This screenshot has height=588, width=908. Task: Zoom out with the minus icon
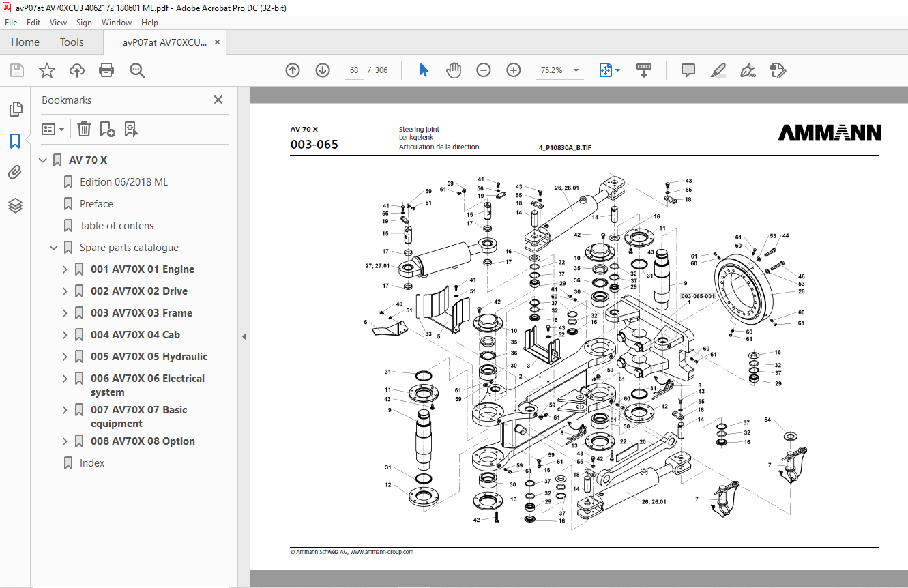coord(484,70)
